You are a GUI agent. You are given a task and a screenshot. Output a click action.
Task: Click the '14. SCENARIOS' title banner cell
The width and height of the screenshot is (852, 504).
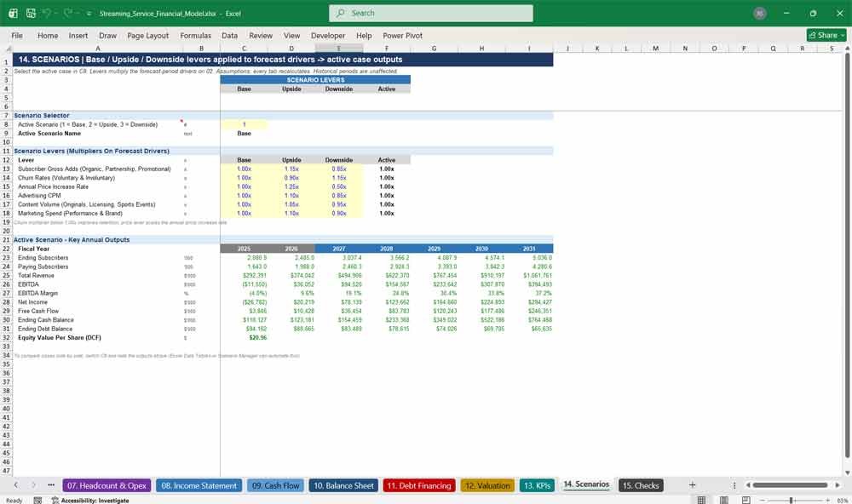click(x=283, y=60)
